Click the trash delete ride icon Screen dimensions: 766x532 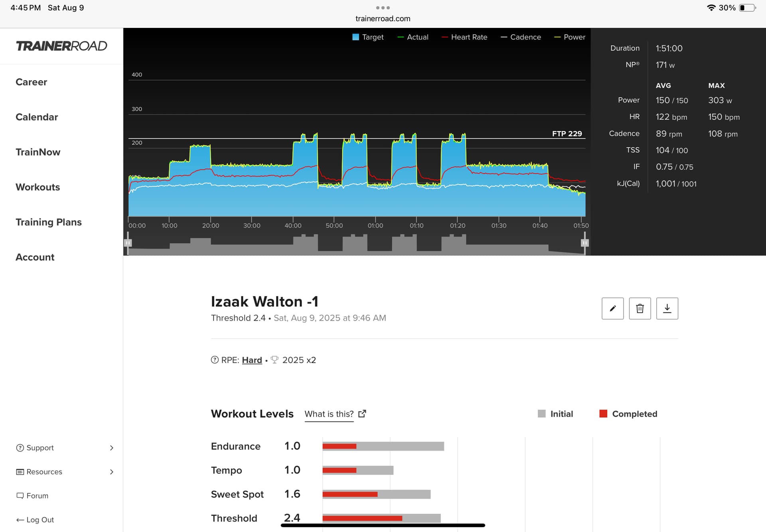(x=640, y=308)
